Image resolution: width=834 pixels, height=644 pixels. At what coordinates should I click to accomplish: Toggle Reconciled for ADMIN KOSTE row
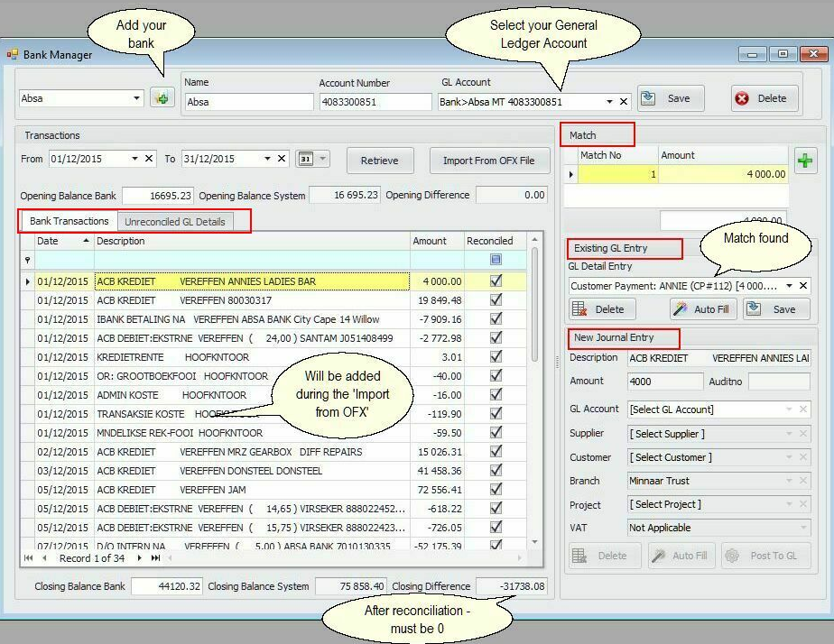point(496,394)
